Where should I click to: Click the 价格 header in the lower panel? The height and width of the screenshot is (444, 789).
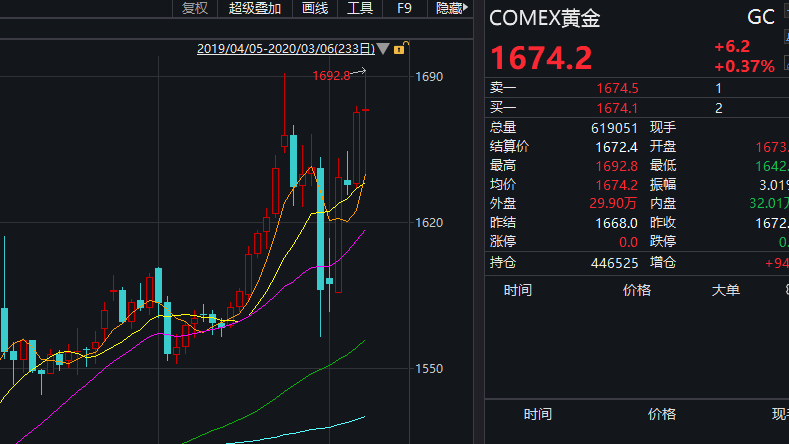pos(662,414)
